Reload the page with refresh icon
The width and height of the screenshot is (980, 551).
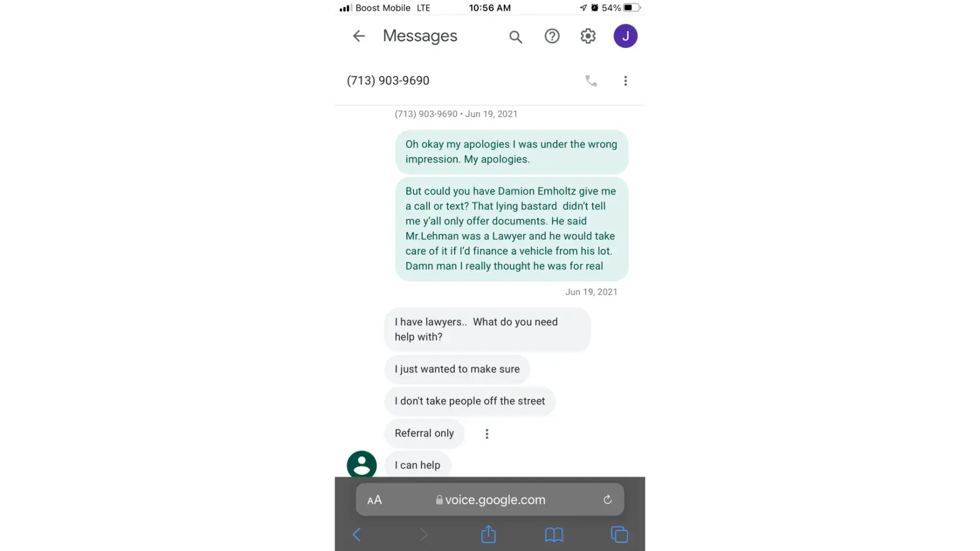[x=607, y=500]
